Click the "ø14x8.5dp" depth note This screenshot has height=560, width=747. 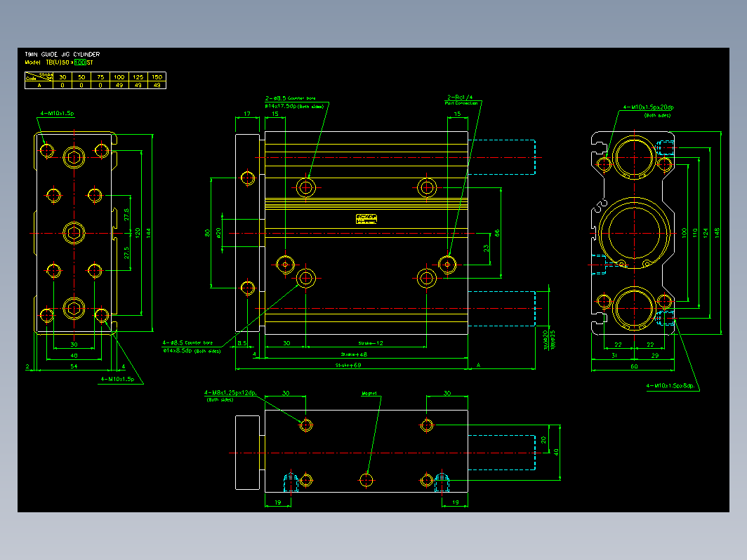[x=177, y=350]
